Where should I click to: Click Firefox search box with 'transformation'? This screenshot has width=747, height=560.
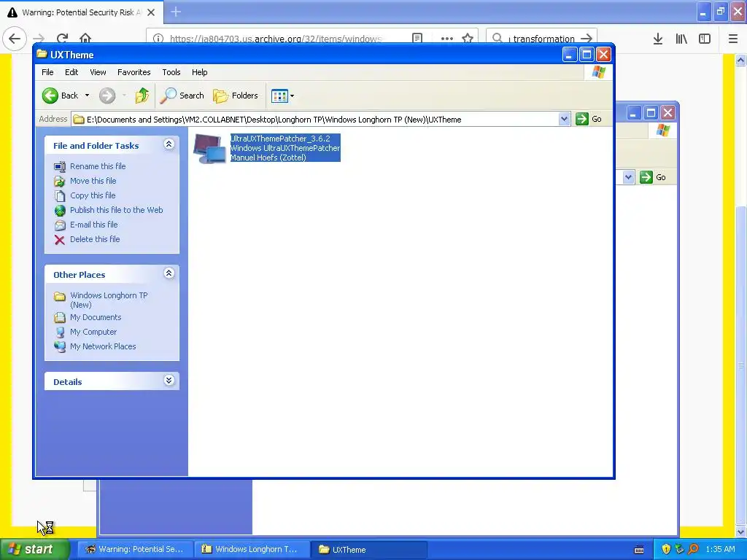pos(542,39)
